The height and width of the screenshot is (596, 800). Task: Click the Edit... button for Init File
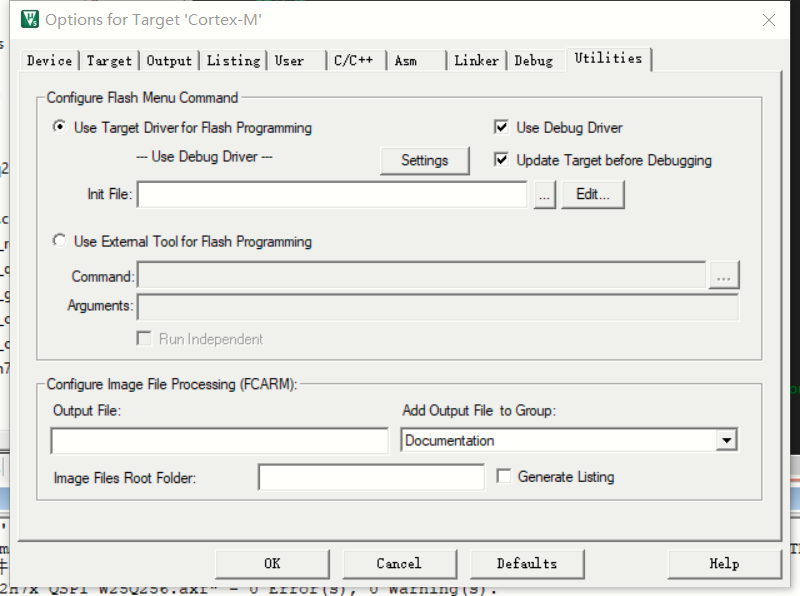[x=593, y=194]
